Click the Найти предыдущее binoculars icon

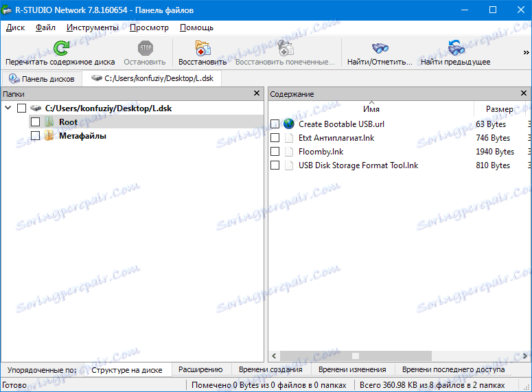click(456, 48)
